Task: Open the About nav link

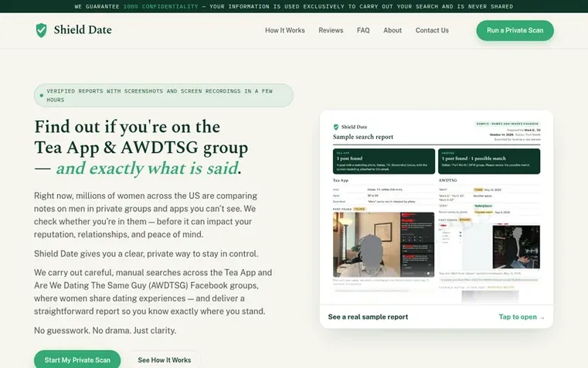Action: pos(393,30)
